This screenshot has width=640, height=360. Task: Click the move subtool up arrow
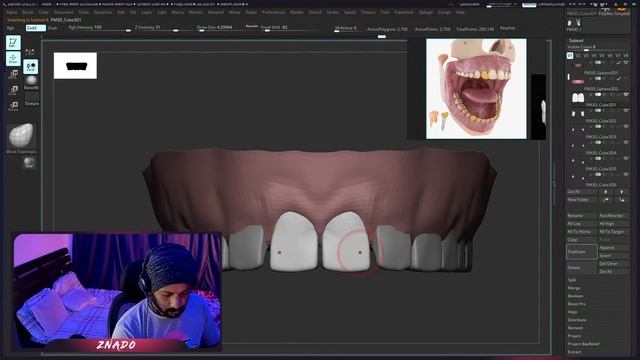[x=606, y=191]
